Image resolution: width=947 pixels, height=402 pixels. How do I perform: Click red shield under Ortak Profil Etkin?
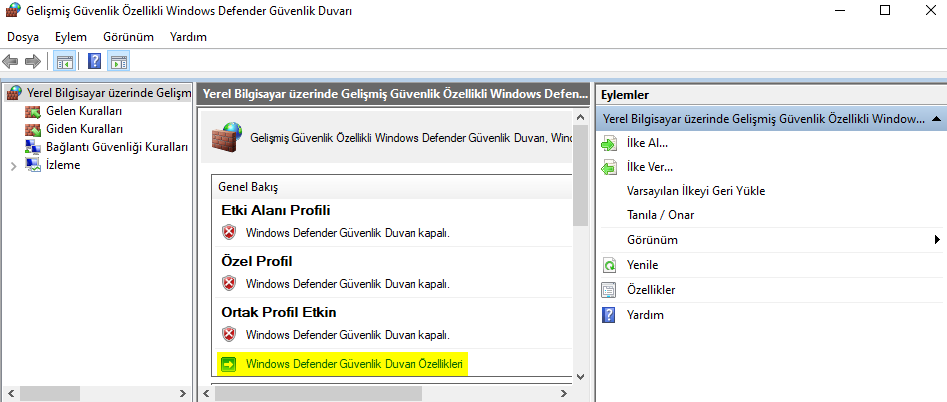[x=228, y=334]
